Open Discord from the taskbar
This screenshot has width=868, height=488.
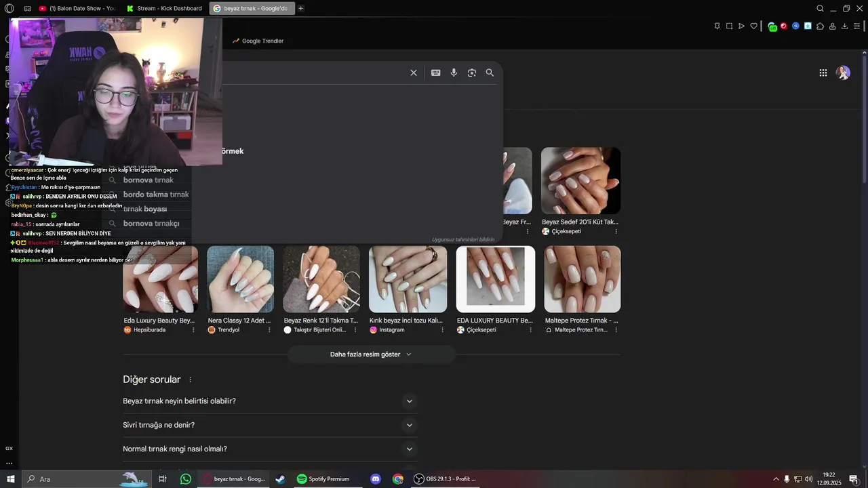376,479
